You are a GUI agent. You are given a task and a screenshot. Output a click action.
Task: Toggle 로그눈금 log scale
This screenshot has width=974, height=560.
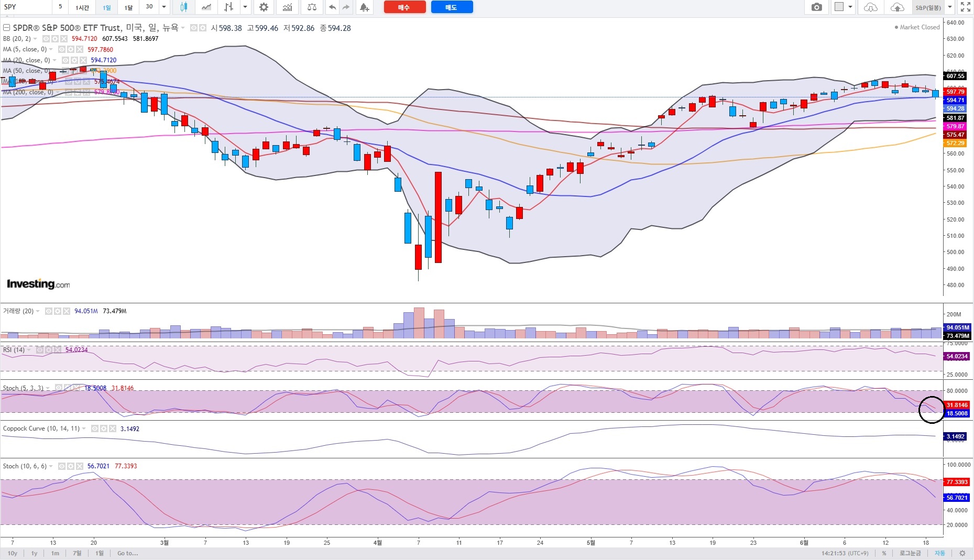click(910, 553)
